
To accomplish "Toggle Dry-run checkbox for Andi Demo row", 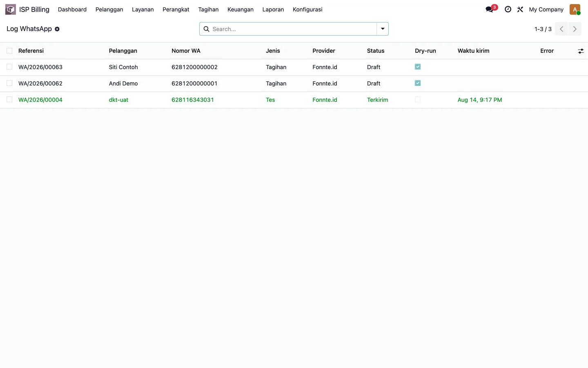I will point(418,83).
